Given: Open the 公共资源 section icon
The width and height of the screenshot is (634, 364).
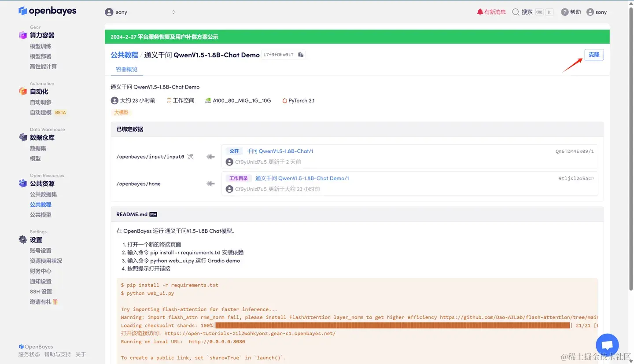Looking at the screenshot, I should click(x=23, y=184).
